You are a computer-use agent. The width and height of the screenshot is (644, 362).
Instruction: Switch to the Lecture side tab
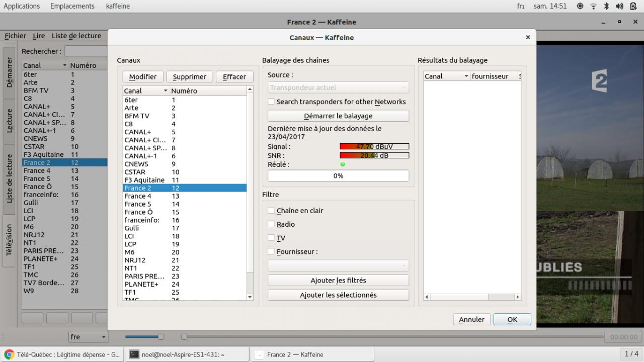(x=9, y=122)
